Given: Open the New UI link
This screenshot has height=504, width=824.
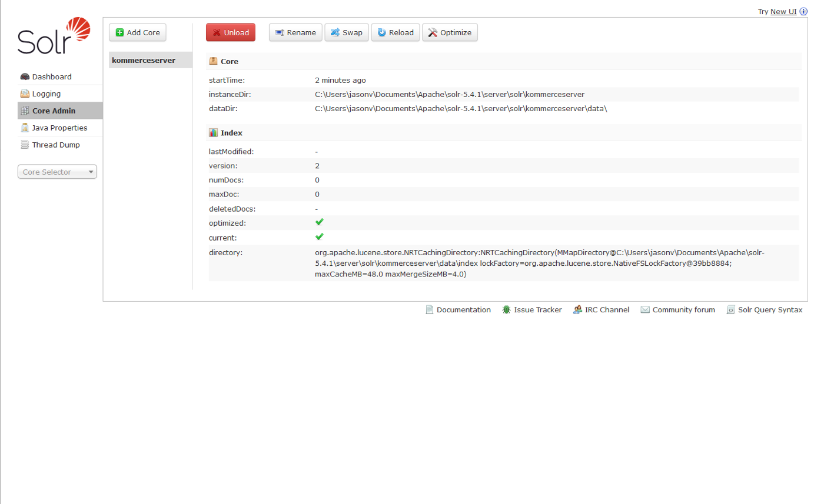Looking at the screenshot, I should tap(783, 11).
